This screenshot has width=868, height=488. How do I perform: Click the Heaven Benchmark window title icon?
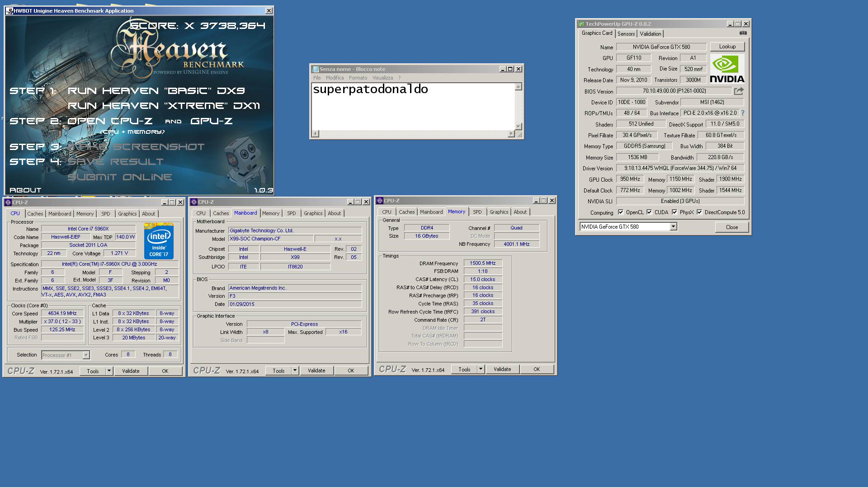coord(9,11)
